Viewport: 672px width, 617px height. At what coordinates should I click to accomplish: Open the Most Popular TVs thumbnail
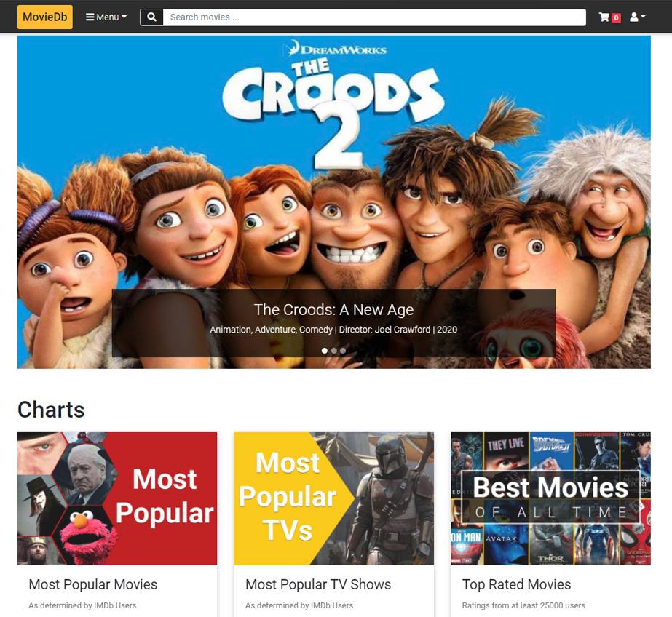point(334,498)
